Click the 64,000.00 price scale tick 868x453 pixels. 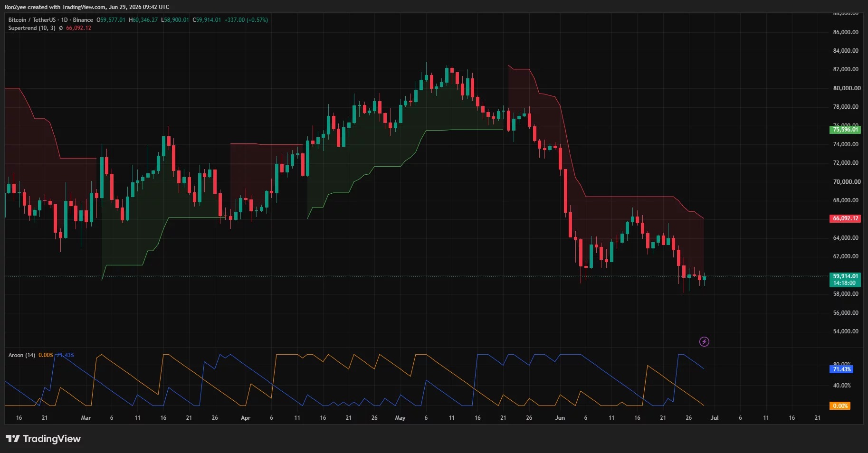pyautogui.click(x=846, y=238)
